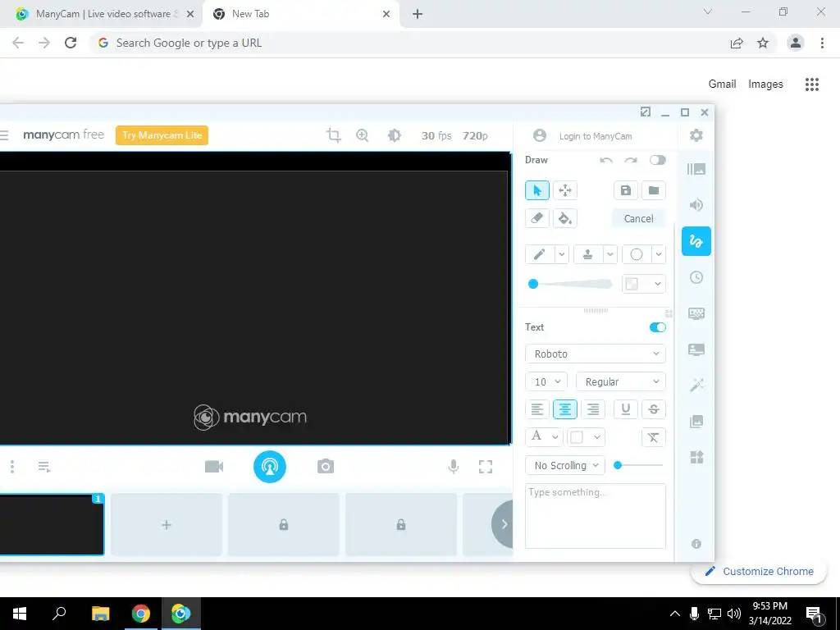Select the arrow pointer tool in Draw panel
This screenshot has height=630, width=840.
[536, 190]
